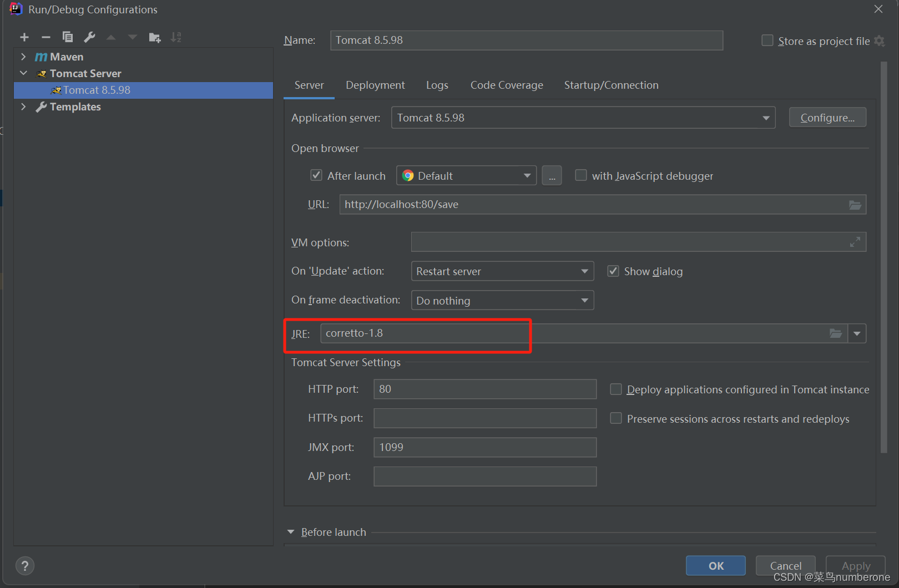The width and height of the screenshot is (899, 588).
Task: Select Tomcat 8.5.98 configuration in tree
Action: [x=143, y=90]
